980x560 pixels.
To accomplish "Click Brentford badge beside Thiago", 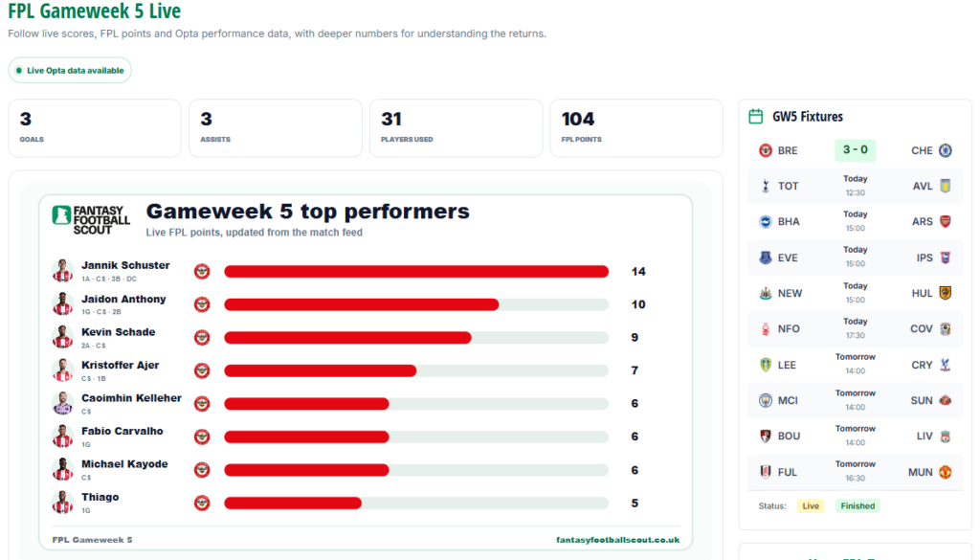I will click(x=201, y=504).
